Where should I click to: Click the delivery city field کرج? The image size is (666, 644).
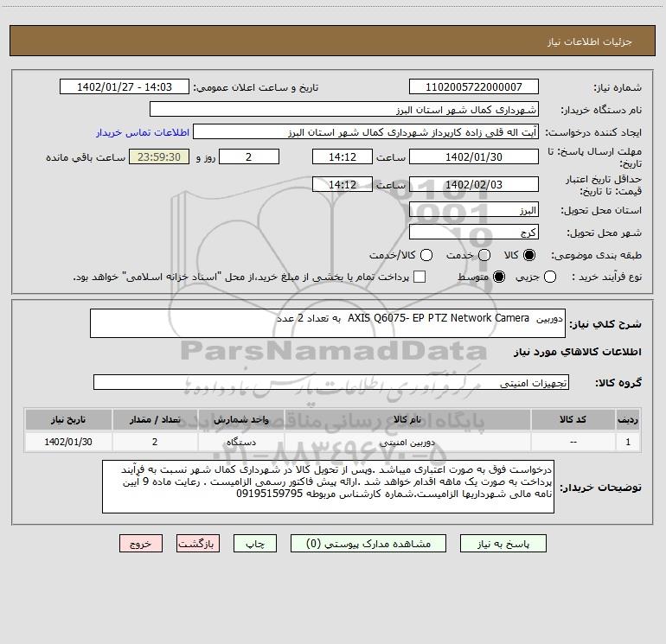[474, 232]
